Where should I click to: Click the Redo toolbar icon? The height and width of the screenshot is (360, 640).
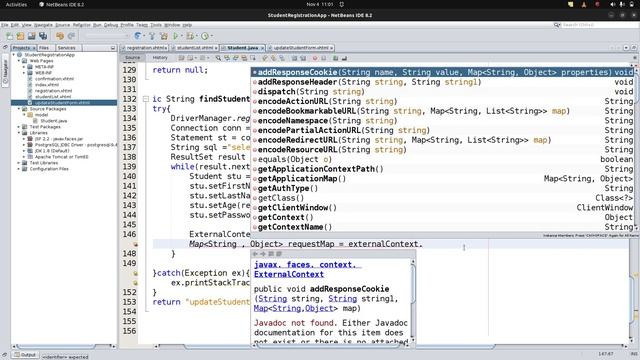tap(71, 36)
